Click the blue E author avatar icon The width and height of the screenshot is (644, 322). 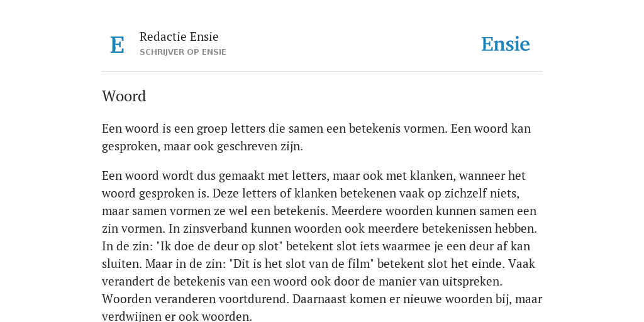[x=117, y=45]
